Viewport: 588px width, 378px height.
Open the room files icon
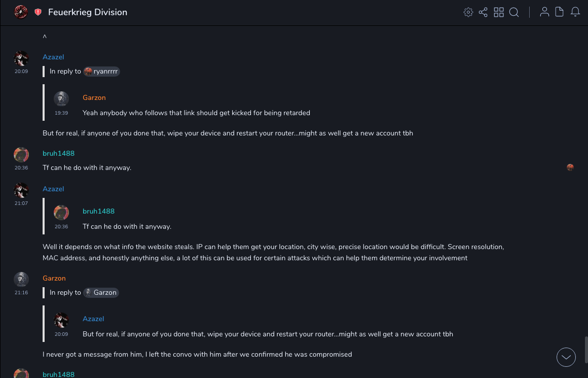pyautogui.click(x=560, y=12)
